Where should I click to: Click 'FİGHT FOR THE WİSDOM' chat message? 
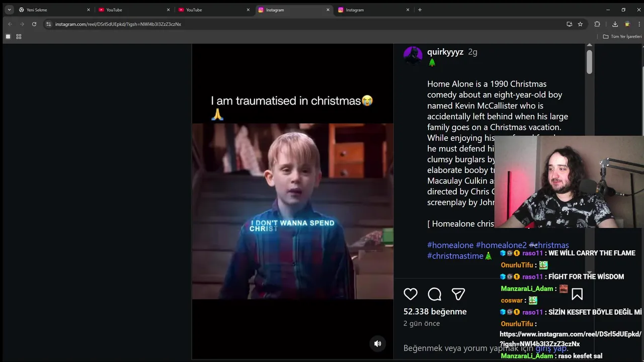tap(586, 277)
